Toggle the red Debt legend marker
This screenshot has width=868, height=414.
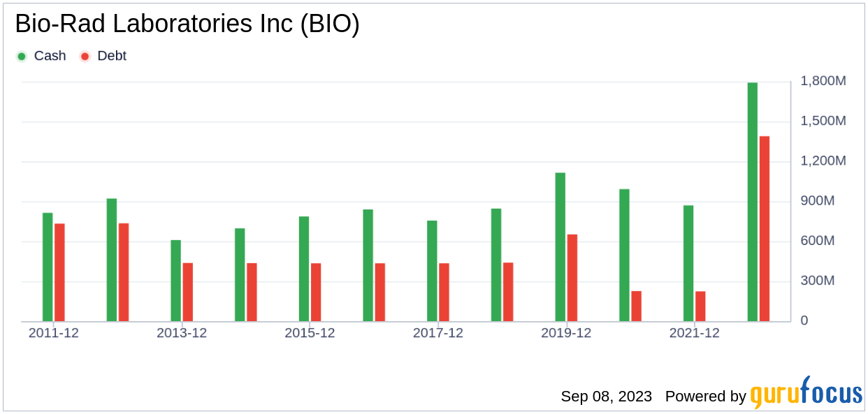[85, 56]
